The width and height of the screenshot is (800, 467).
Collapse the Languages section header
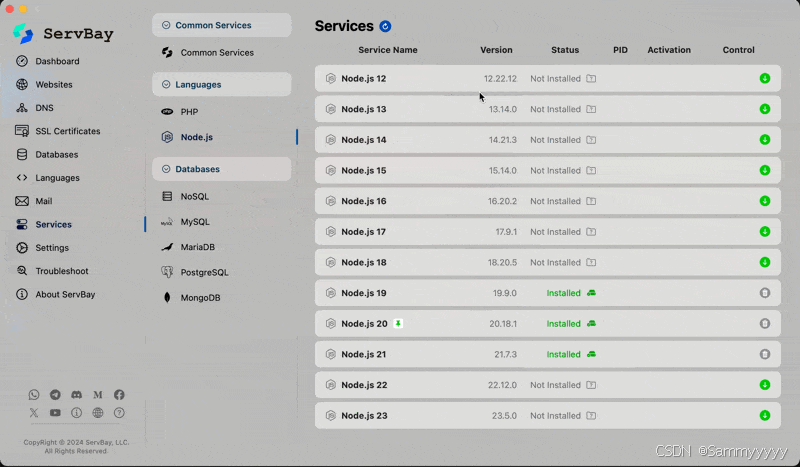pos(221,84)
